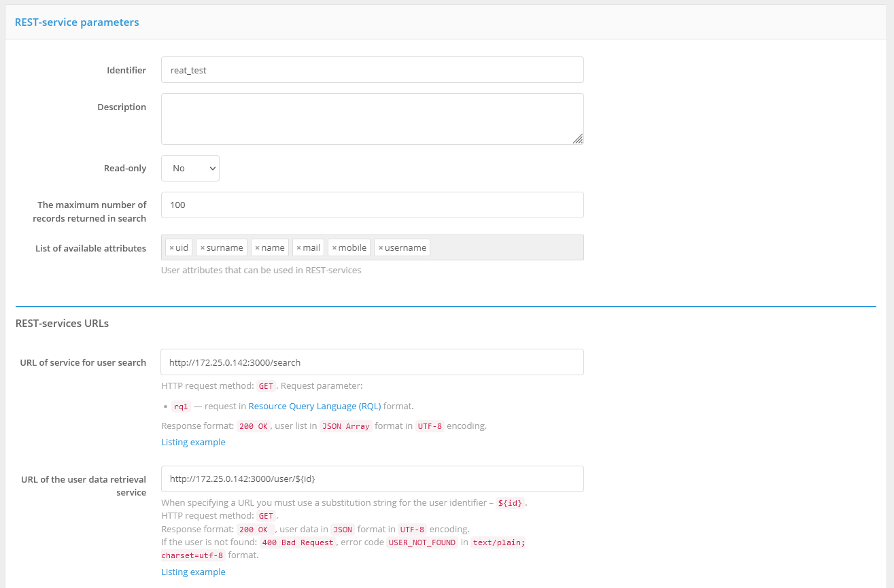Remove the username attribute tag
The width and height of the screenshot is (894, 588).
380,248
